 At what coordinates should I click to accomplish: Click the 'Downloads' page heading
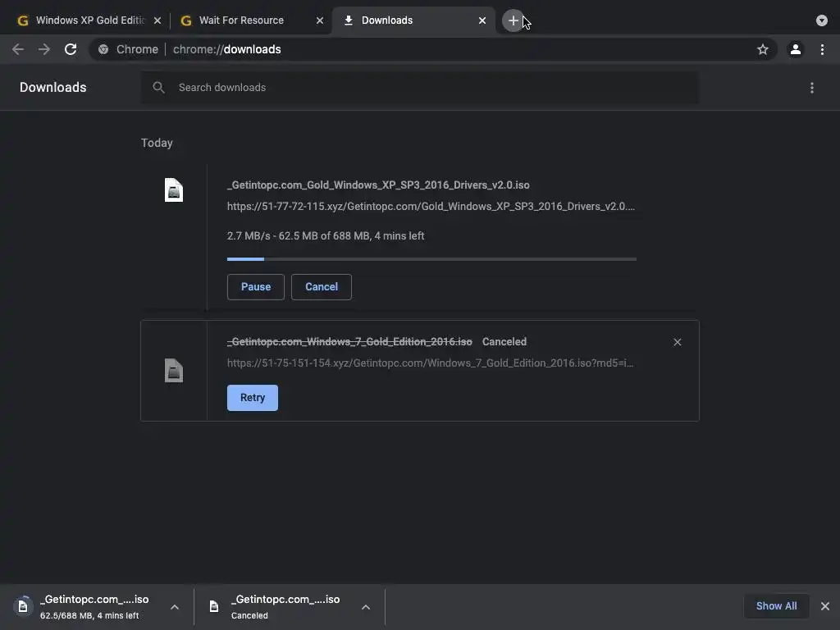coord(53,87)
